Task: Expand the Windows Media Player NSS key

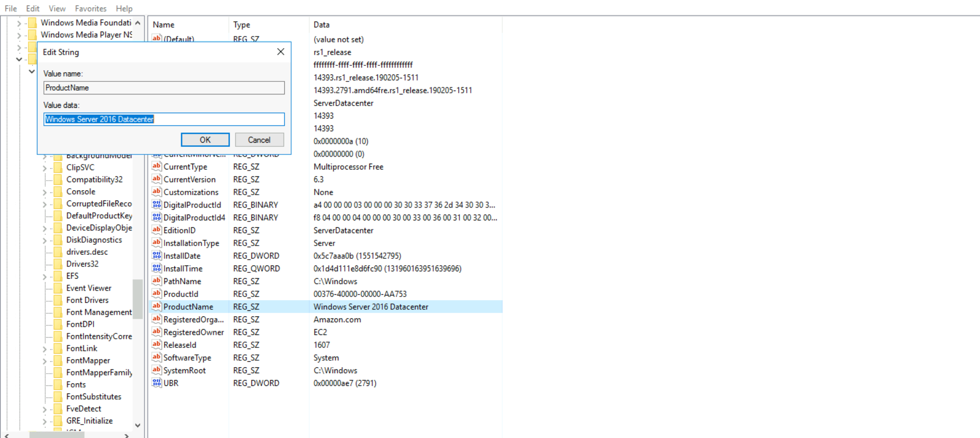Action: (x=19, y=35)
